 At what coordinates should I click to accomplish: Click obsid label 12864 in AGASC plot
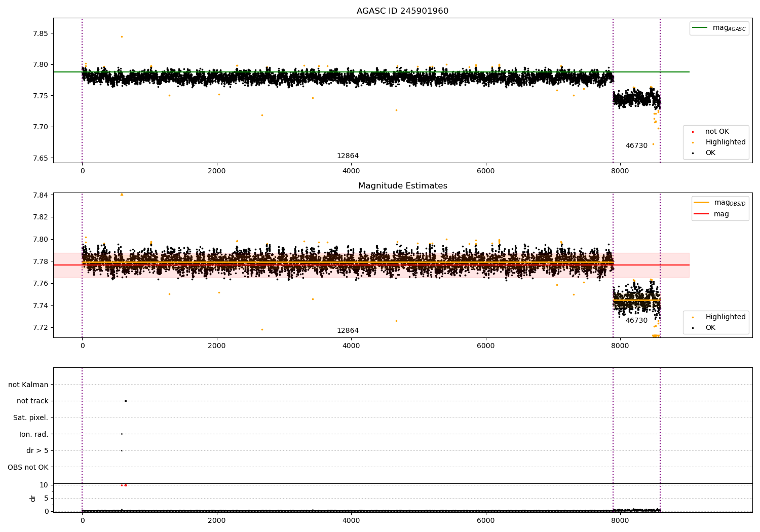pos(348,156)
